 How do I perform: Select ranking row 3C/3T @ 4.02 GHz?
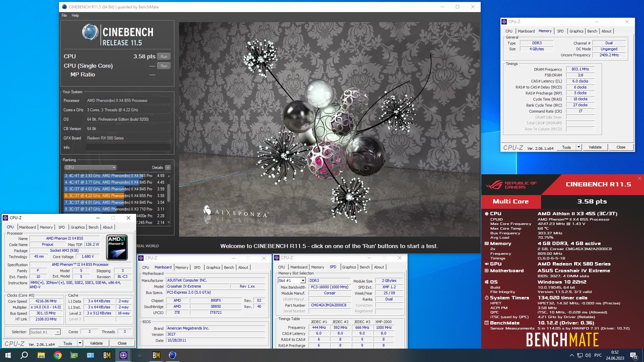point(115,189)
